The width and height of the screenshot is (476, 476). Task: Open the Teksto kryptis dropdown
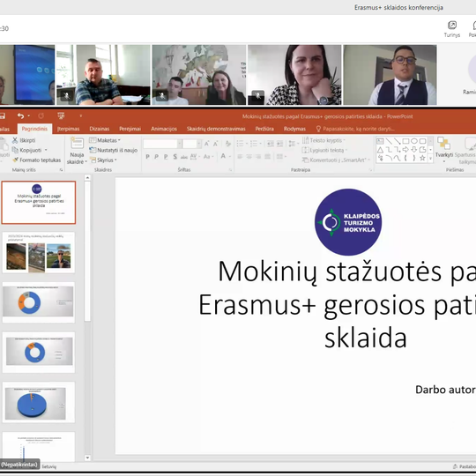[x=324, y=140]
